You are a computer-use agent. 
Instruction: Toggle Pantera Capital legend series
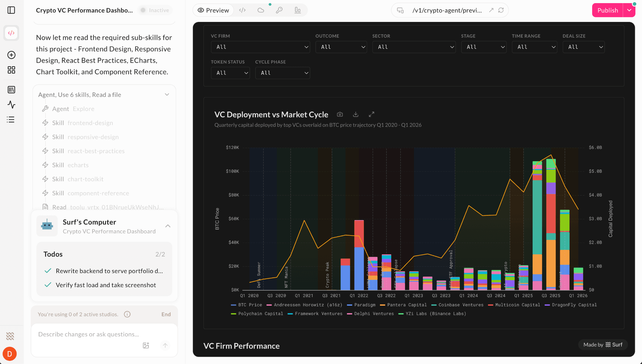[403, 305]
